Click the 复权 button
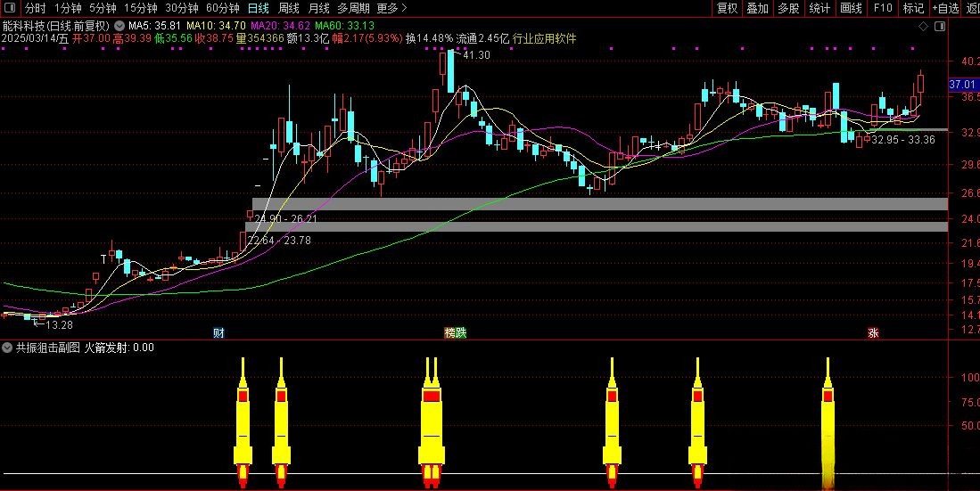 click(728, 8)
